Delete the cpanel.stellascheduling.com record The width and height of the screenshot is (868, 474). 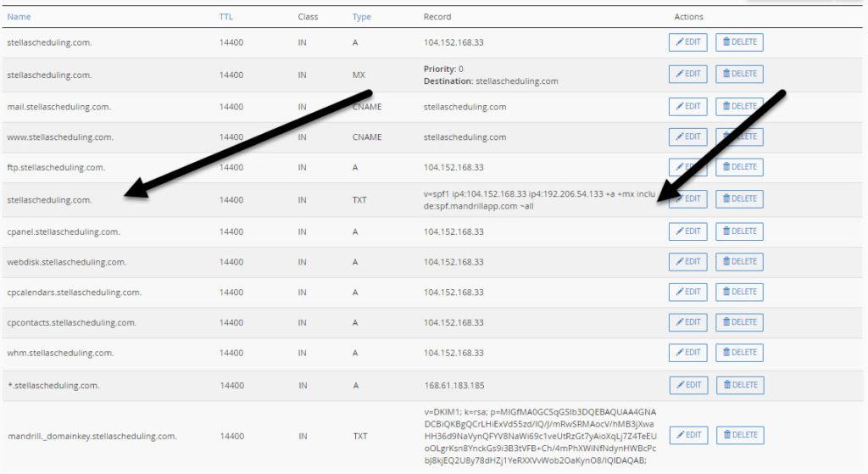pyautogui.click(x=739, y=231)
